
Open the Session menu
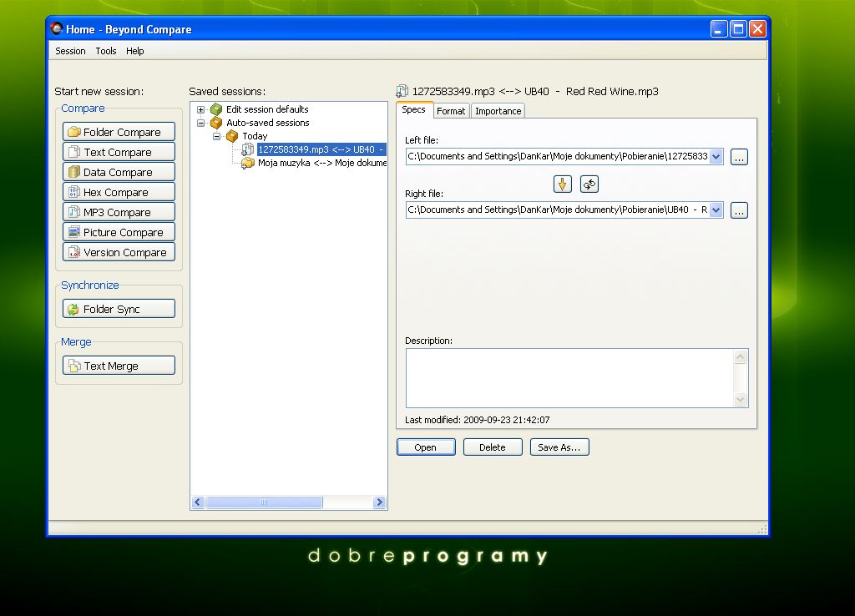pos(70,51)
